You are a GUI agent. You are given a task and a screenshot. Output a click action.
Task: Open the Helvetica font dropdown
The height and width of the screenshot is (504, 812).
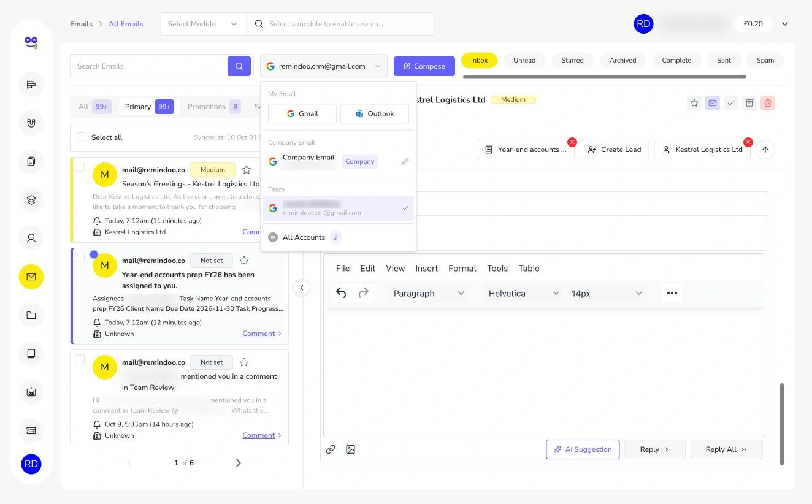[x=524, y=293]
